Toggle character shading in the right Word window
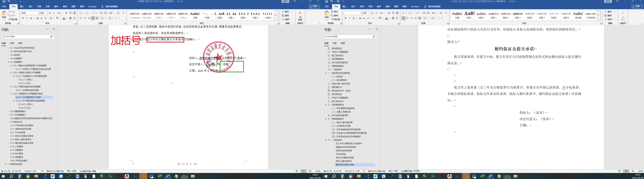 click(x=393, y=18)
